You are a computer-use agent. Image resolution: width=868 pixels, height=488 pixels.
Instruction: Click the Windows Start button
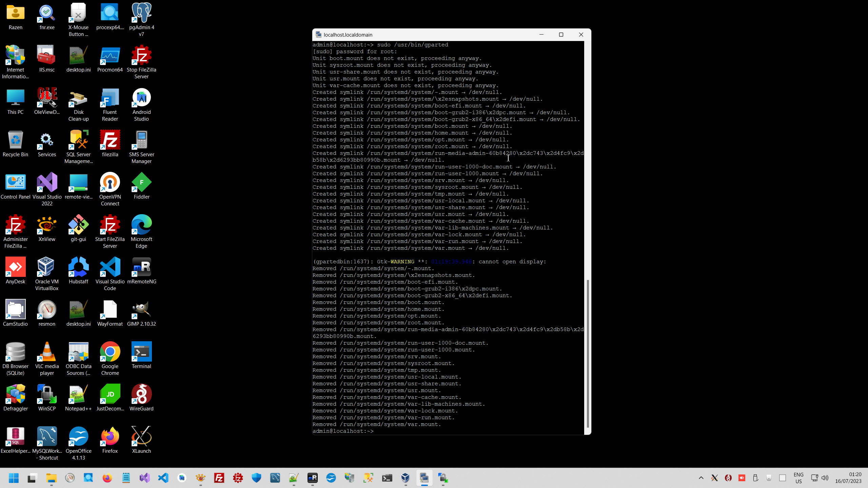click(x=14, y=478)
